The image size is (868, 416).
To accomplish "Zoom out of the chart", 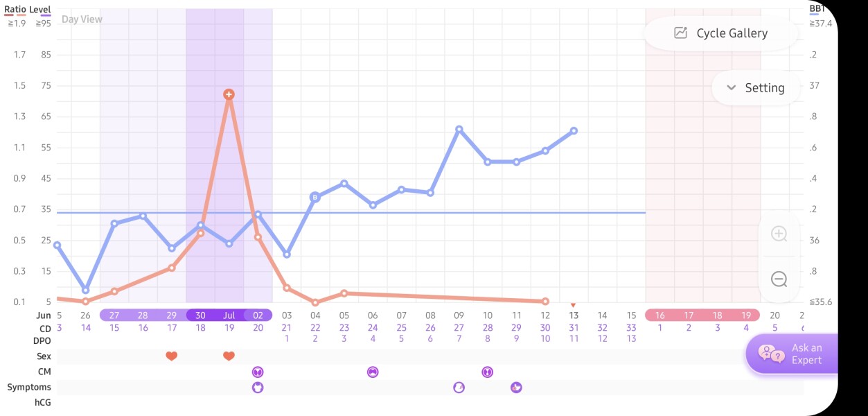I will click(x=779, y=279).
